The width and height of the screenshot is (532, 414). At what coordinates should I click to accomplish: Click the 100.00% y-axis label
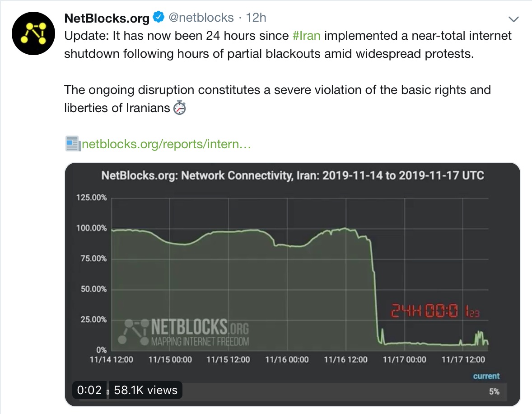(x=91, y=228)
